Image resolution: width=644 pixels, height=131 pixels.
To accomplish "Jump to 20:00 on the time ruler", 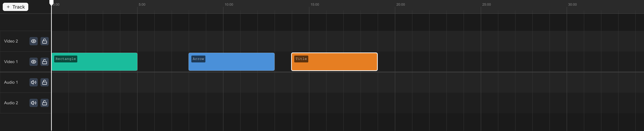I will click(x=395, y=5).
